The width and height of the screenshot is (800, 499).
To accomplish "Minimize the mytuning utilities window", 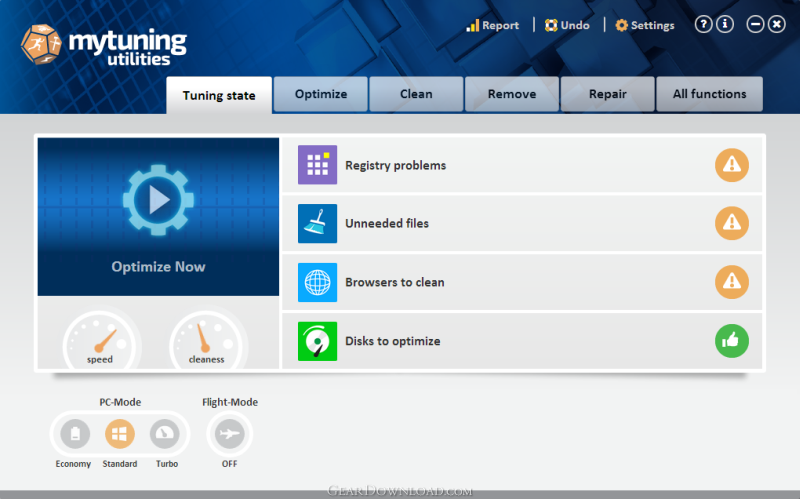I will (755, 24).
